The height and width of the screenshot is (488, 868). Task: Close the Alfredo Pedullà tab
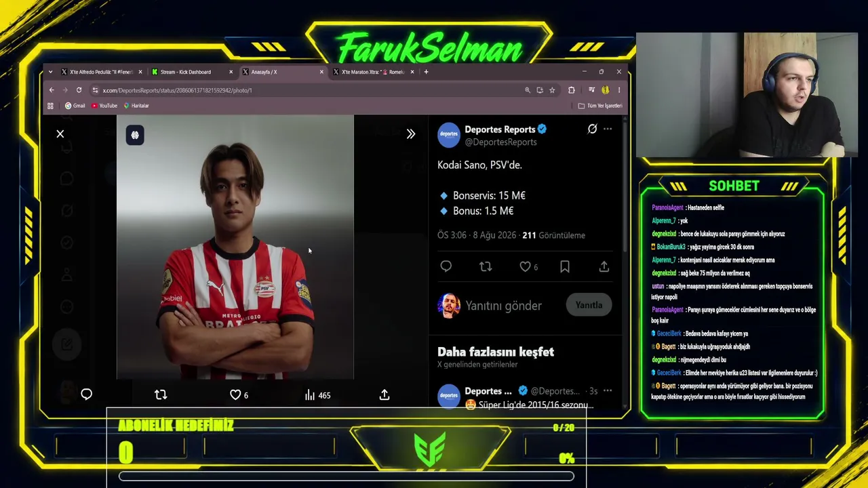(140, 72)
